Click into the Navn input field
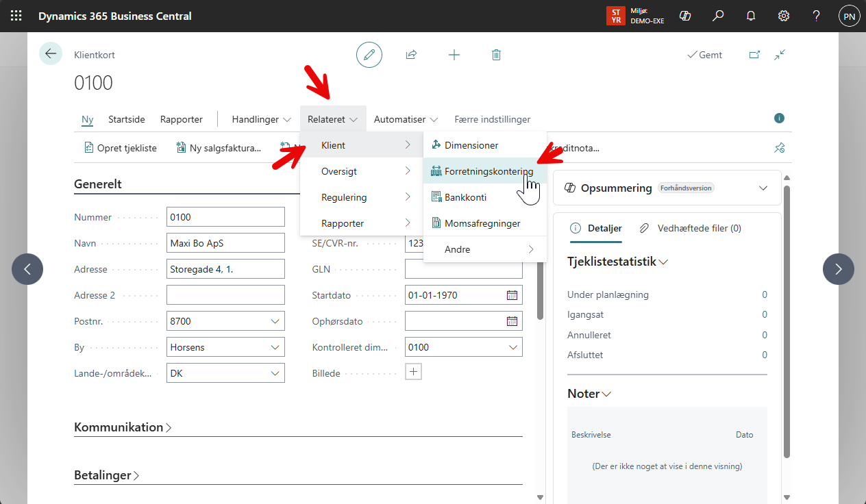The height and width of the screenshot is (504, 866). (x=225, y=243)
